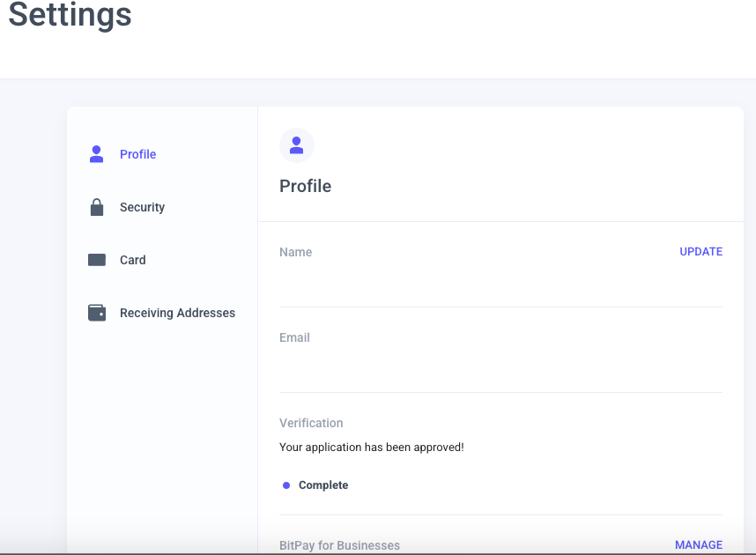Viewport: 756px width, 555px height.
Task: Select the Profile person icon in sidebar
Action: coord(96,153)
